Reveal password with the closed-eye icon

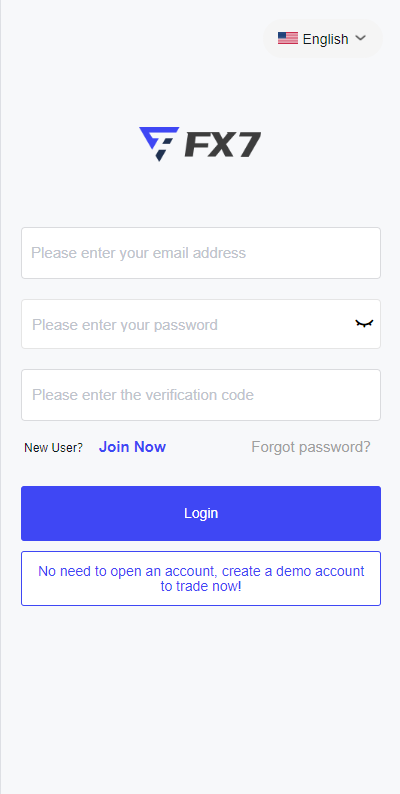click(364, 324)
